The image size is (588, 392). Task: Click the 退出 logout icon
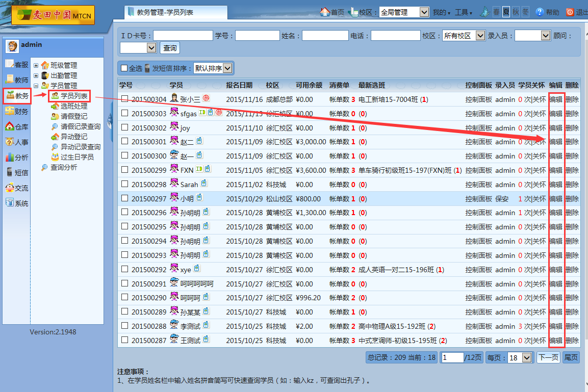point(570,12)
